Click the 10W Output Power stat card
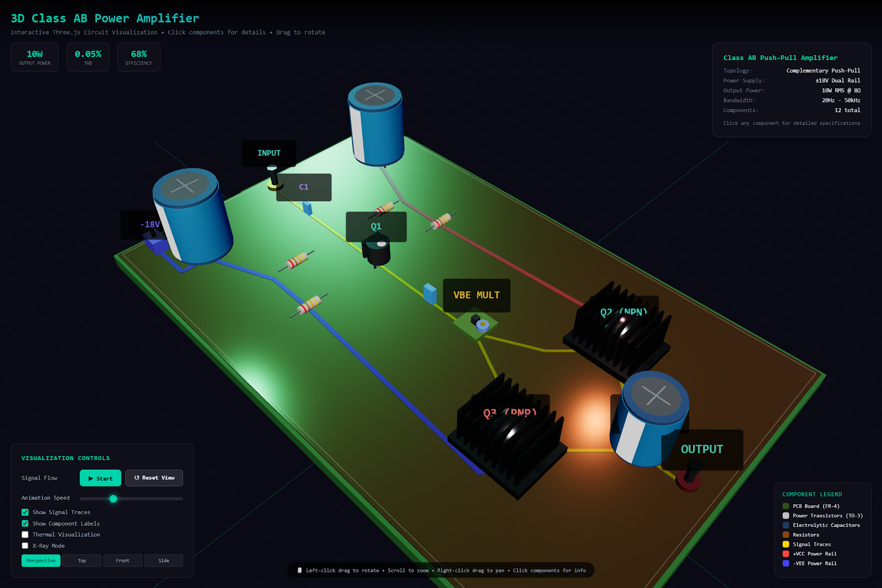This screenshot has height=588, width=882. click(35, 57)
